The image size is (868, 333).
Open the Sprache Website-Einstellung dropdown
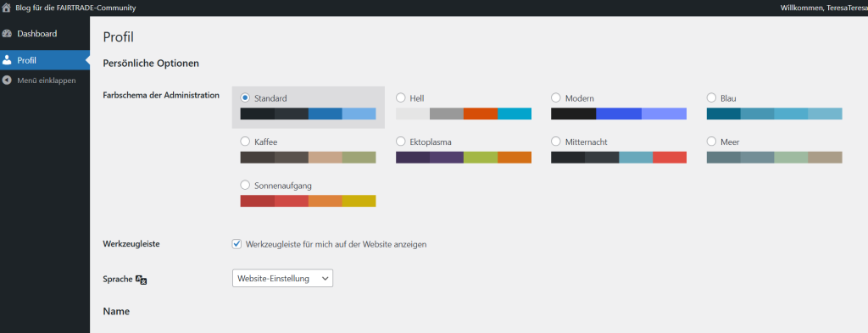point(282,278)
